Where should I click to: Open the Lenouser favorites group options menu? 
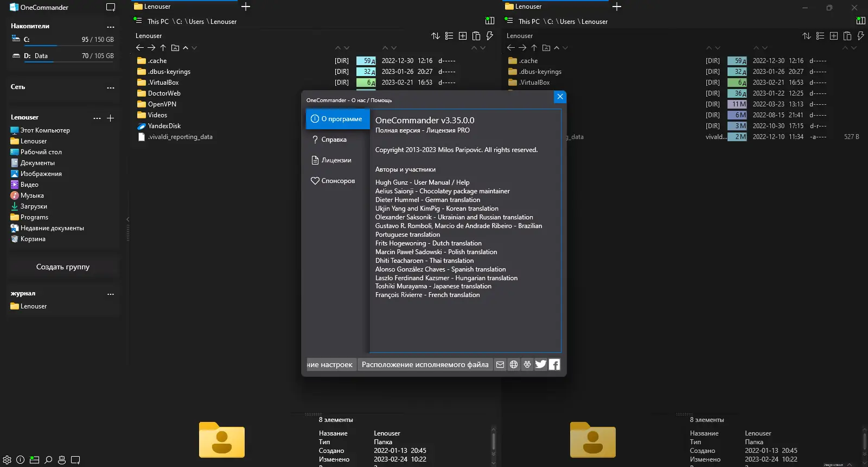click(97, 118)
